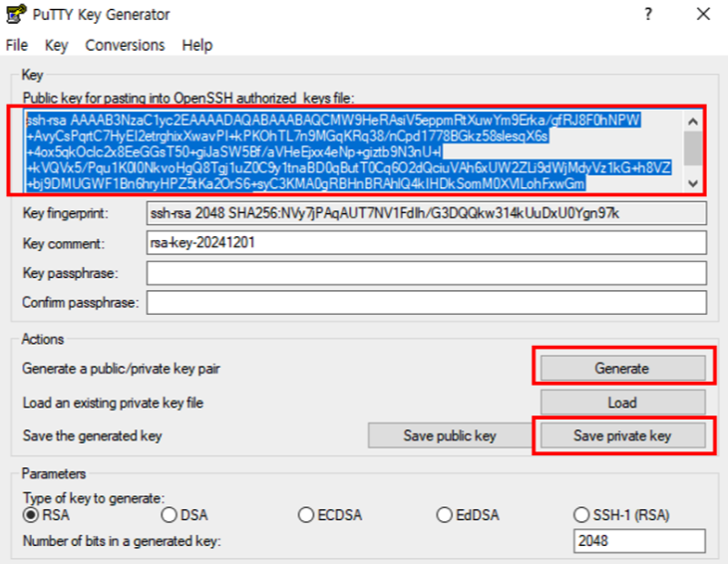This screenshot has height=564, width=728.
Task: Close the PuTTY Key Generator window
Action: point(703,14)
